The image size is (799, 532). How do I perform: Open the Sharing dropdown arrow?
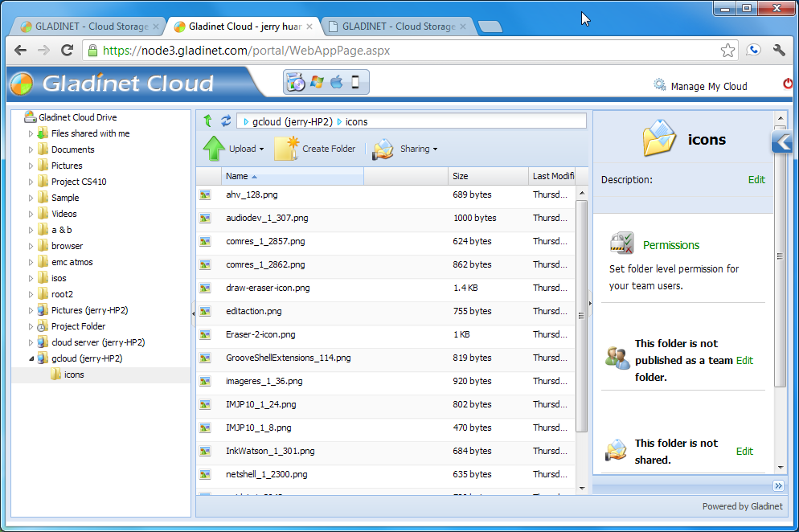(435, 149)
